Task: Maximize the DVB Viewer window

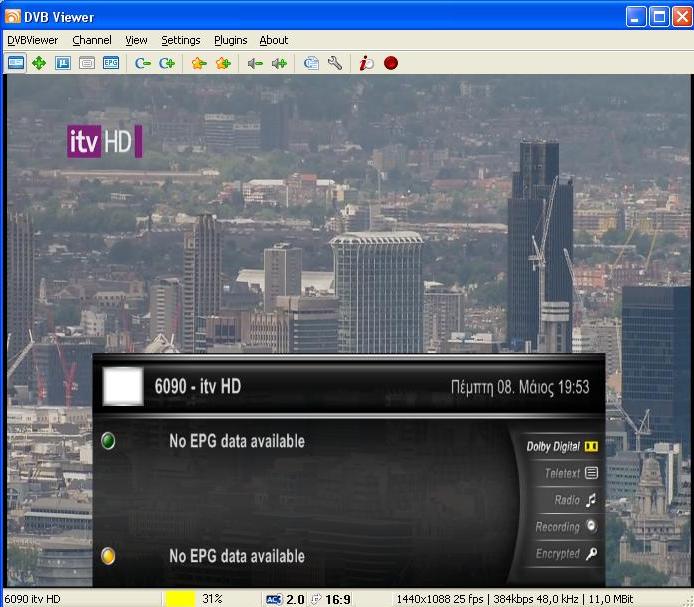Action: 659,17
